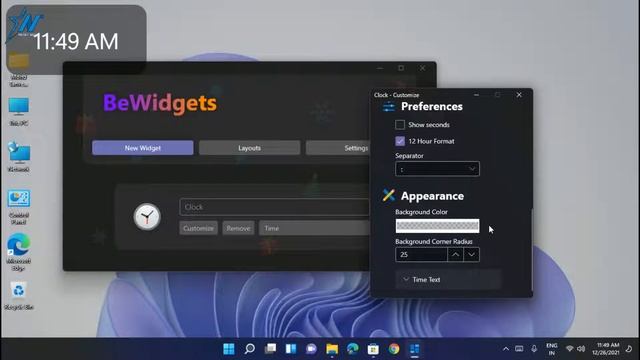Open Microsoft Store from the taskbar
The width and height of the screenshot is (640, 360).
(x=373, y=349)
